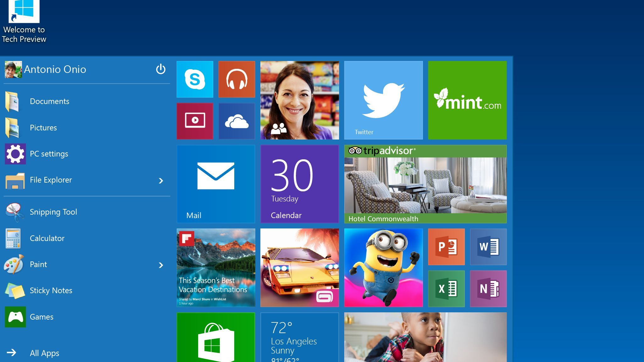Launch the mint.com tile
Viewport: 644px width, 362px height.
pyautogui.click(x=467, y=100)
